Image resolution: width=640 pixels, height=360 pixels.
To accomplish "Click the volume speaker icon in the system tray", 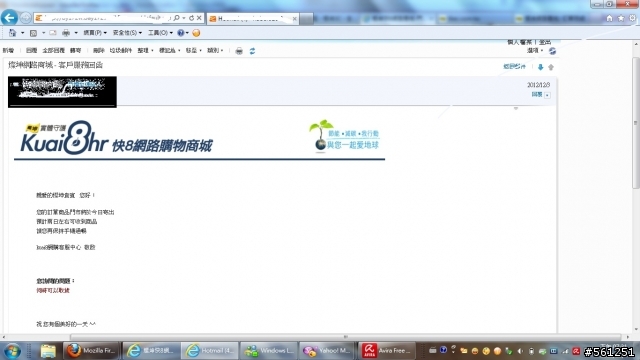I will (520, 351).
